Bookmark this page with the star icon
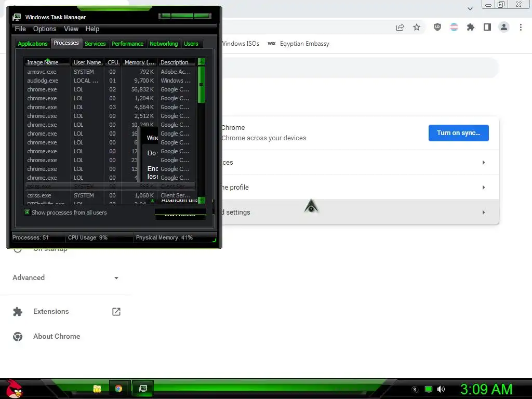This screenshot has width=532, height=399. click(x=417, y=27)
